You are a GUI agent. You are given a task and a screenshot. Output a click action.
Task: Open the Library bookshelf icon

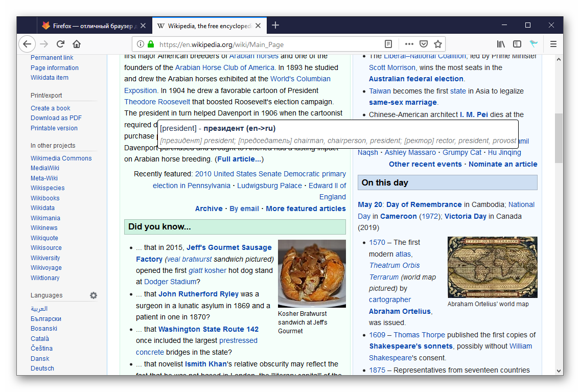pyautogui.click(x=501, y=44)
